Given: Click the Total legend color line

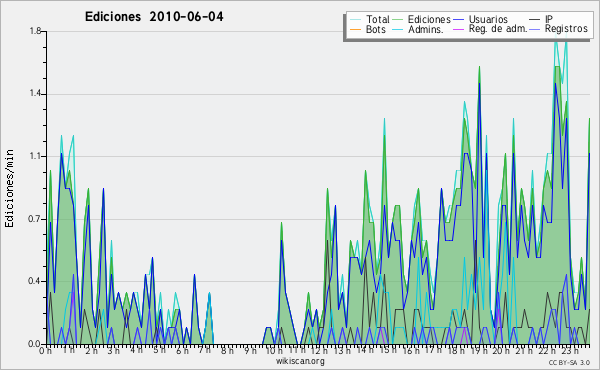Looking at the screenshot, I should tap(355, 20).
